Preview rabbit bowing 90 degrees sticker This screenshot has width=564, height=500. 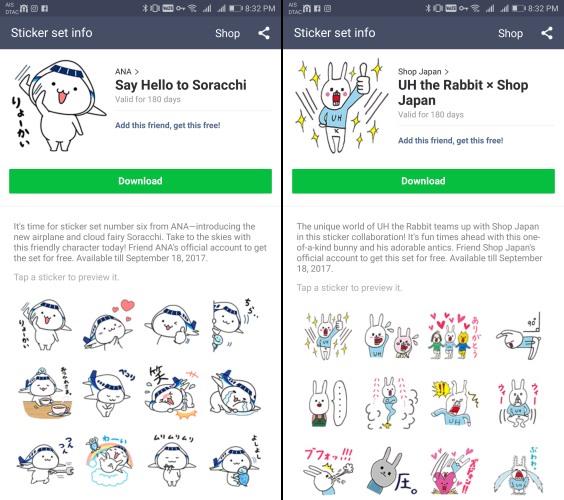point(518,336)
